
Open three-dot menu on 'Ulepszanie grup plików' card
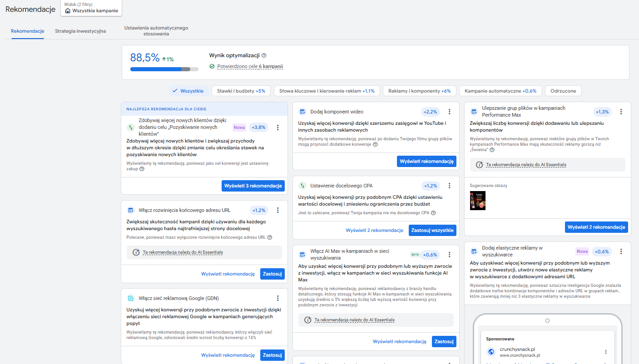point(621,112)
